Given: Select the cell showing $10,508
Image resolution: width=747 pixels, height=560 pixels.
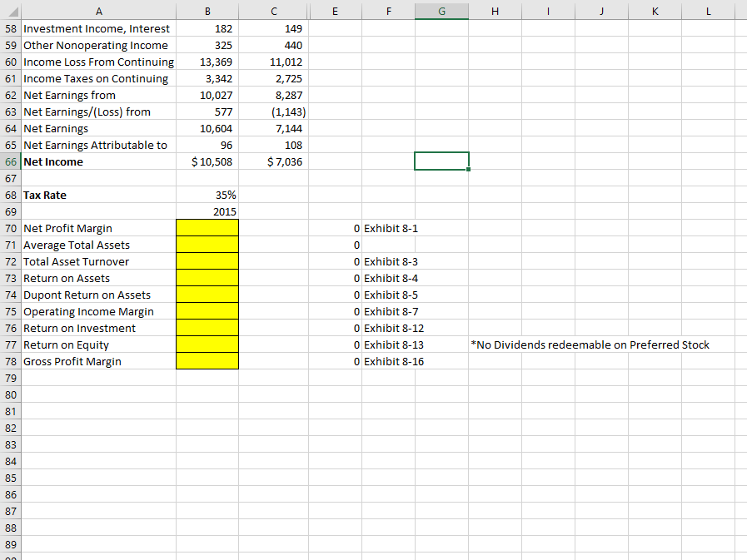Looking at the screenshot, I should (207, 161).
